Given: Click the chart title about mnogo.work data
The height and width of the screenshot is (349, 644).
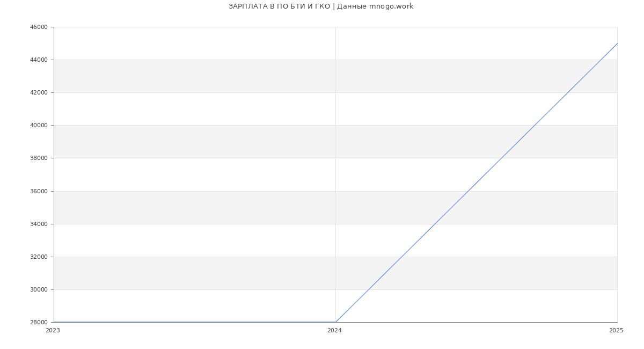Looking at the screenshot, I should pos(321,6).
